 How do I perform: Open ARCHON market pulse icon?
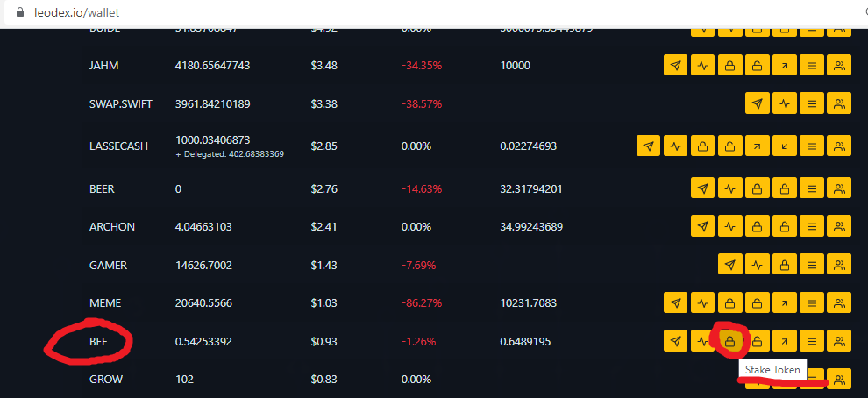729,226
